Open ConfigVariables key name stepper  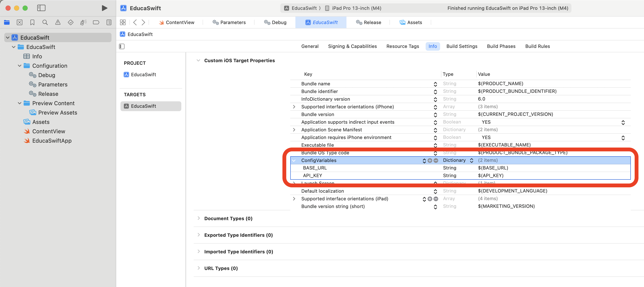[424, 161]
